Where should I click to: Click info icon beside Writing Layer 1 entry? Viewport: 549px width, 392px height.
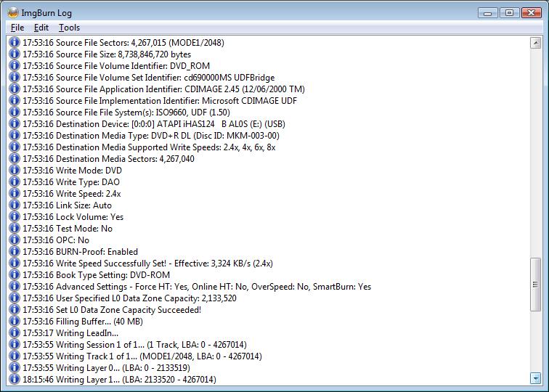tap(14, 380)
